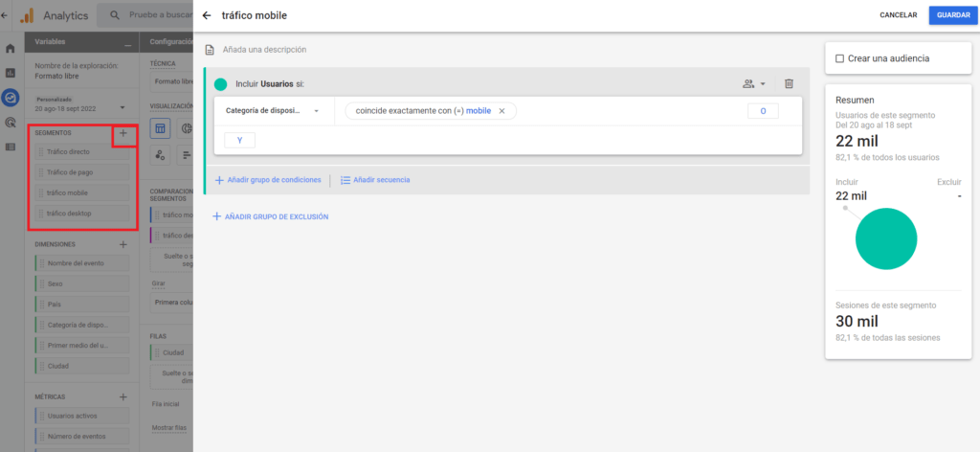Click the search magnifier icon
This screenshot has height=452, width=980.
point(115,15)
